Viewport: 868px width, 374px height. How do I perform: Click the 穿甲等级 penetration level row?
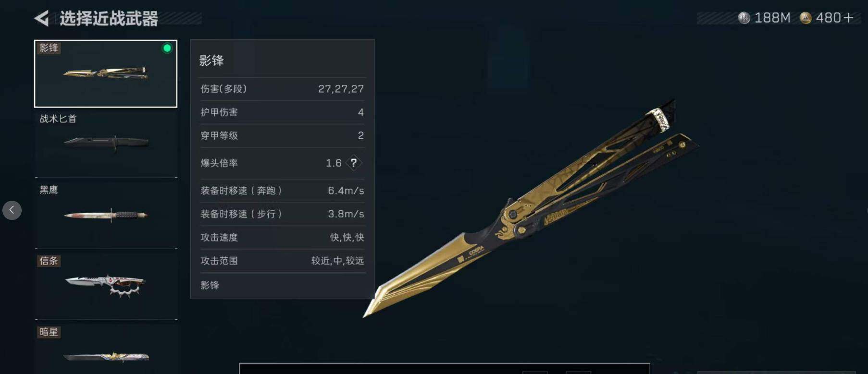[x=282, y=135]
